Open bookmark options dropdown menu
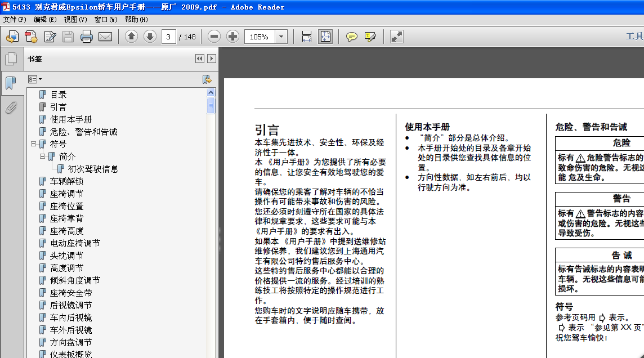The height and width of the screenshot is (358, 644). click(34, 79)
